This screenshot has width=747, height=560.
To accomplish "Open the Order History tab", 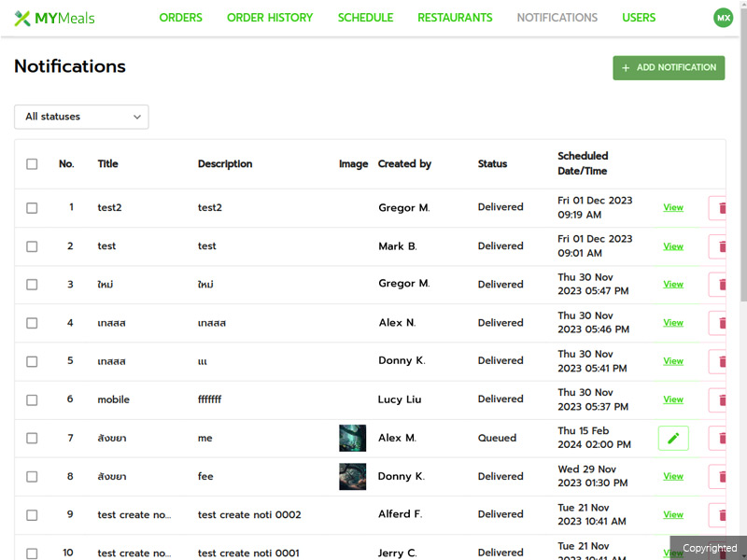I will (270, 18).
